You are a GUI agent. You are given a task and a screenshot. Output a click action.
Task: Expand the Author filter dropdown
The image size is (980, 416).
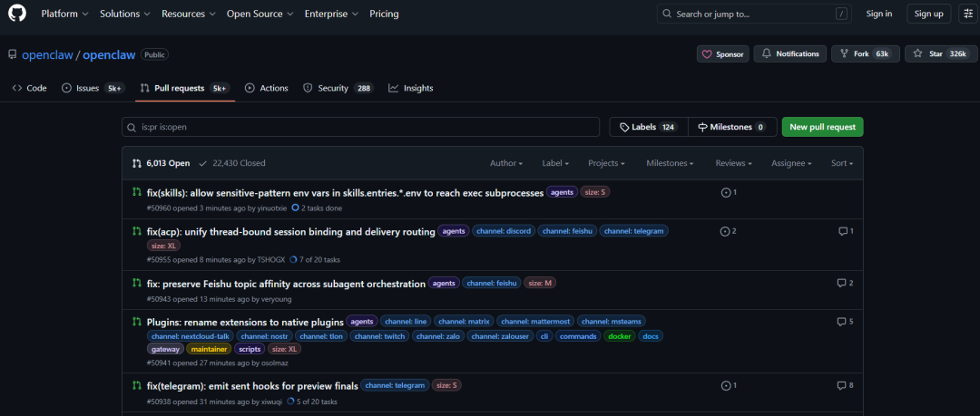[506, 163]
